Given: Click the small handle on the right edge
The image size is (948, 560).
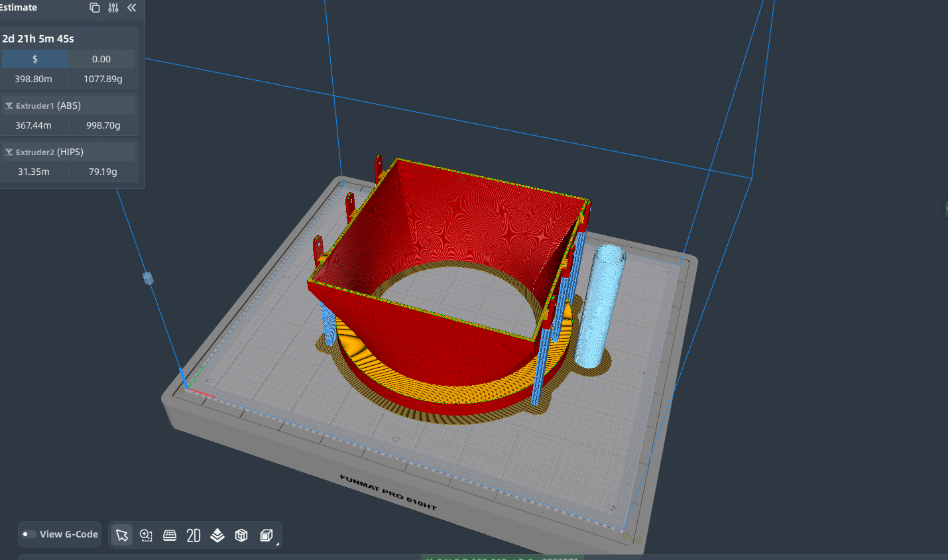Looking at the screenshot, I should (x=945, y=209).
